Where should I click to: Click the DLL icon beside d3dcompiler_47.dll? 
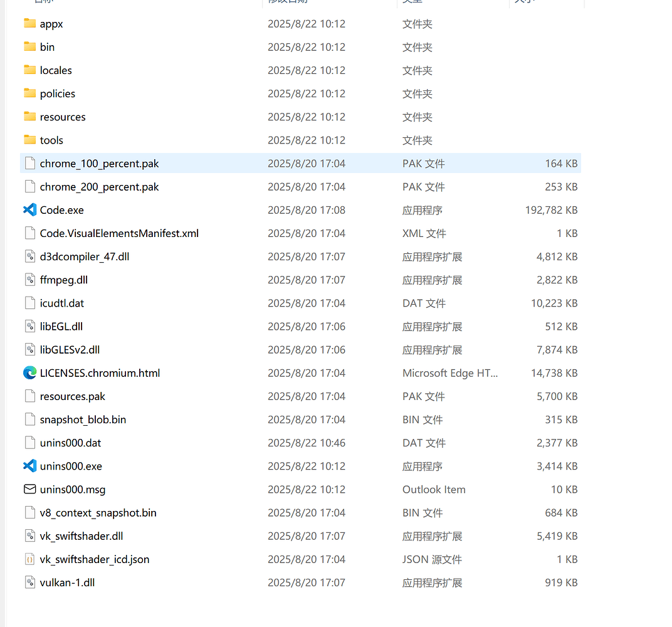tap(29, 256)
